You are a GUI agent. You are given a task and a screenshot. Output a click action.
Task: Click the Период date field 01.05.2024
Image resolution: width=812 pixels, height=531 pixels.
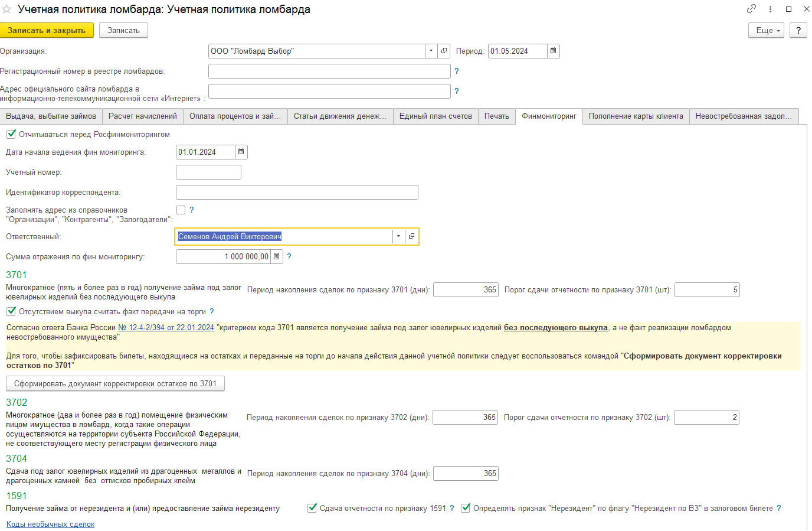(518, 51)
